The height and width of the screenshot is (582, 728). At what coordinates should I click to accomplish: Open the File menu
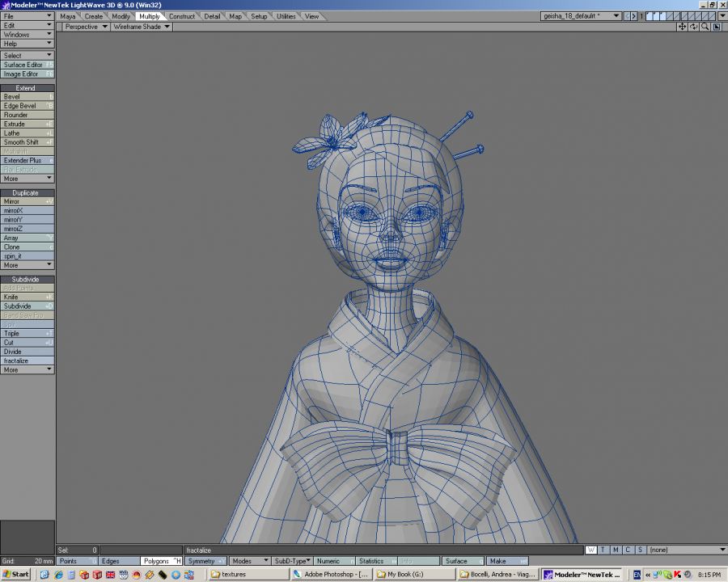click(28, 16)
